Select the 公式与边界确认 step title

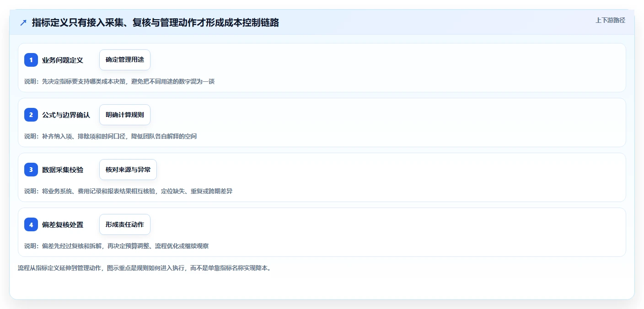click(x=66, y=115)
